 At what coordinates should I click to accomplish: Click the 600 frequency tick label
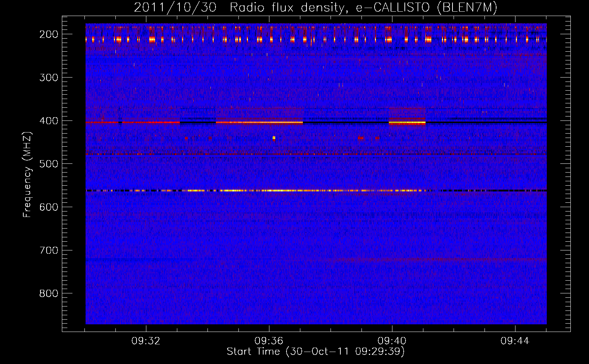pos(49,207)
